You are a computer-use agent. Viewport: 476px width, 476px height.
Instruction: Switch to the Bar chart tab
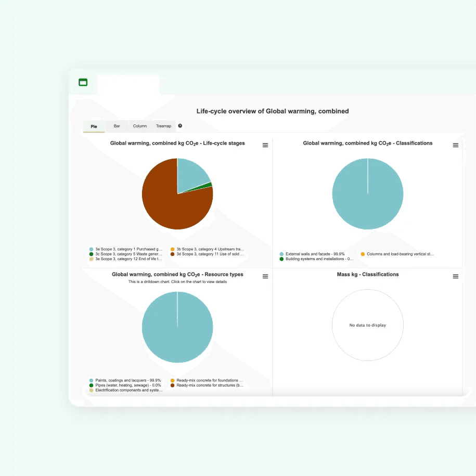click(x=117, y=126)
